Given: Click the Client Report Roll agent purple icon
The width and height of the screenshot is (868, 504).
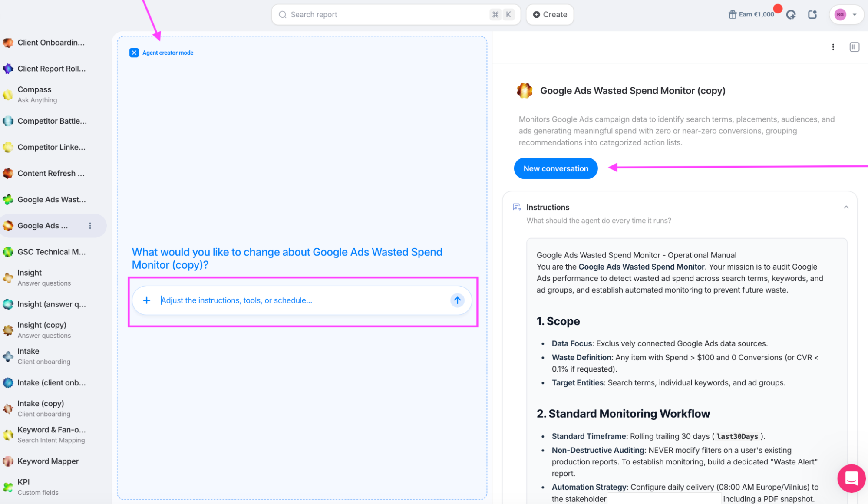Looking at the screenshot, I should [8, 69].
